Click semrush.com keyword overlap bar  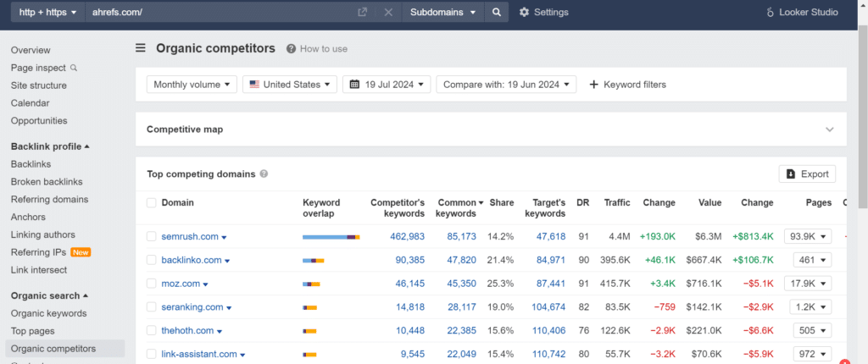[331, 237]
